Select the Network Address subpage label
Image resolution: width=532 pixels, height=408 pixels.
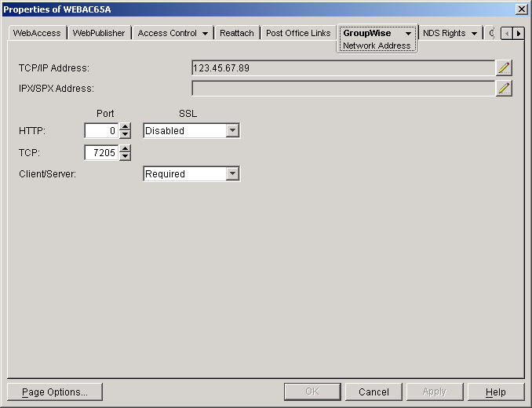click(x=377, y=46)
